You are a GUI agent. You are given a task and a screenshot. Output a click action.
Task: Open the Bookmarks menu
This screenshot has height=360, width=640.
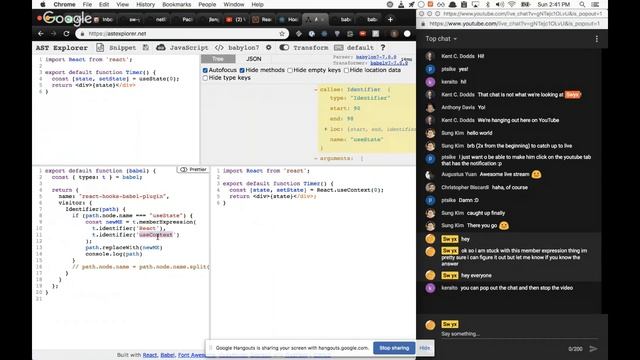tap(176, 4)
